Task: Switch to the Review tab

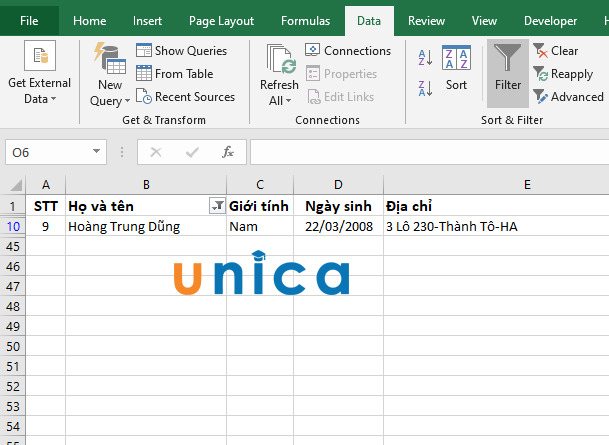Action: (426, 21)
